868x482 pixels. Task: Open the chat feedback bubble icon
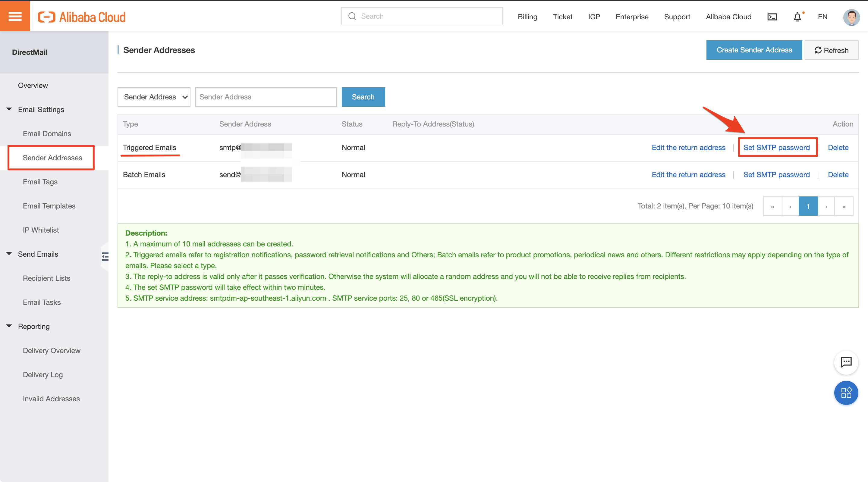(x=846, y=362)
